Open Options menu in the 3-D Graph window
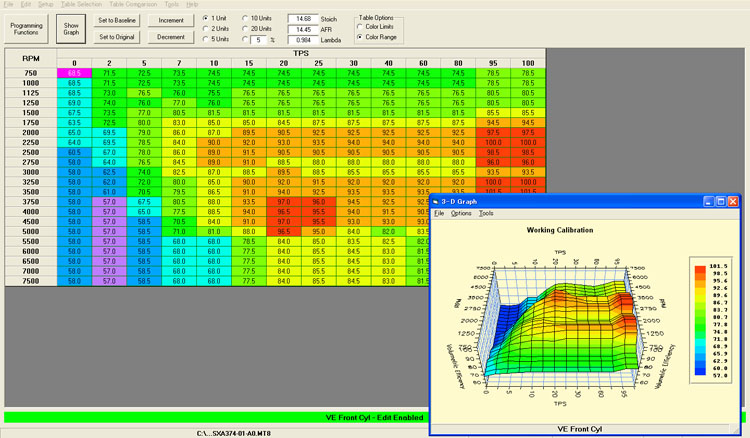 click(460, 214)
